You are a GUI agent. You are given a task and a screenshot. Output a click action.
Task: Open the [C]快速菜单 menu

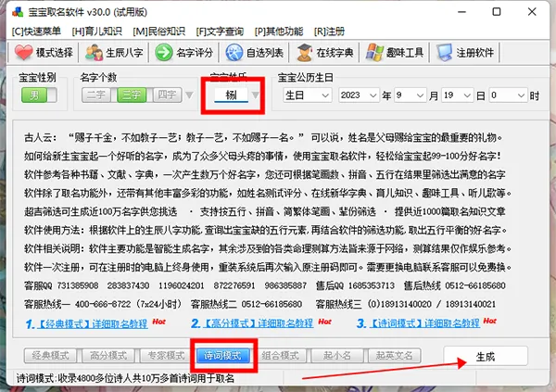pyautogui.click(x=36, y=32)
